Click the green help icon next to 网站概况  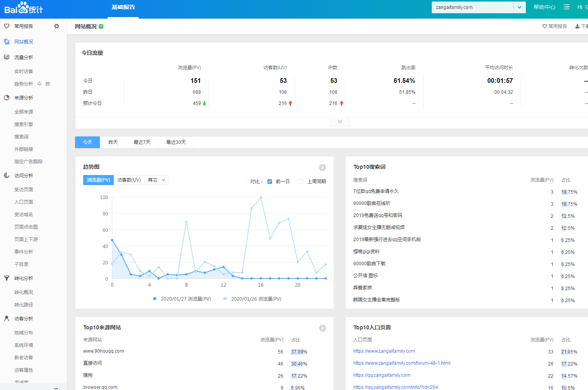point(101,26)
